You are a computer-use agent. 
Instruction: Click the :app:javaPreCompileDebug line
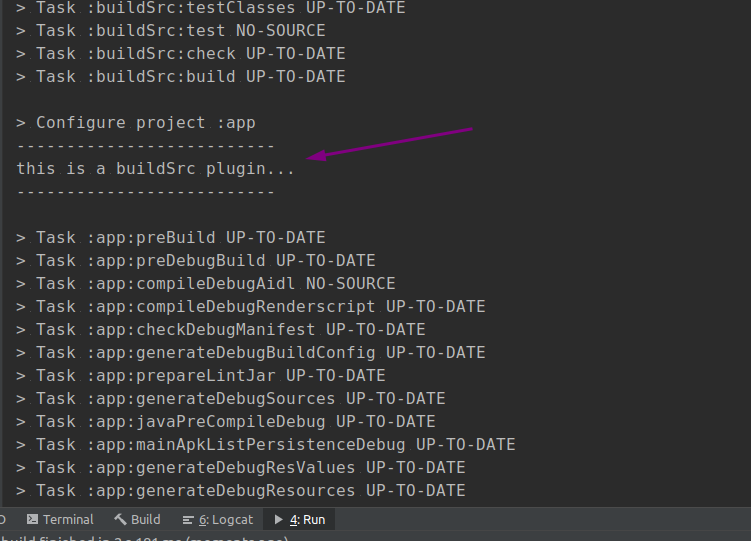click(x=226, y=421)
